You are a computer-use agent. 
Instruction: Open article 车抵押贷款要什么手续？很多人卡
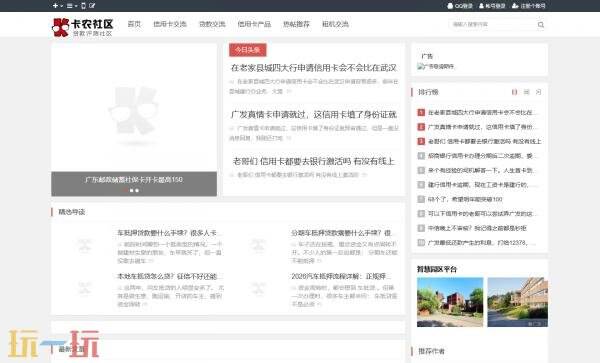click(x=169, y=233)
